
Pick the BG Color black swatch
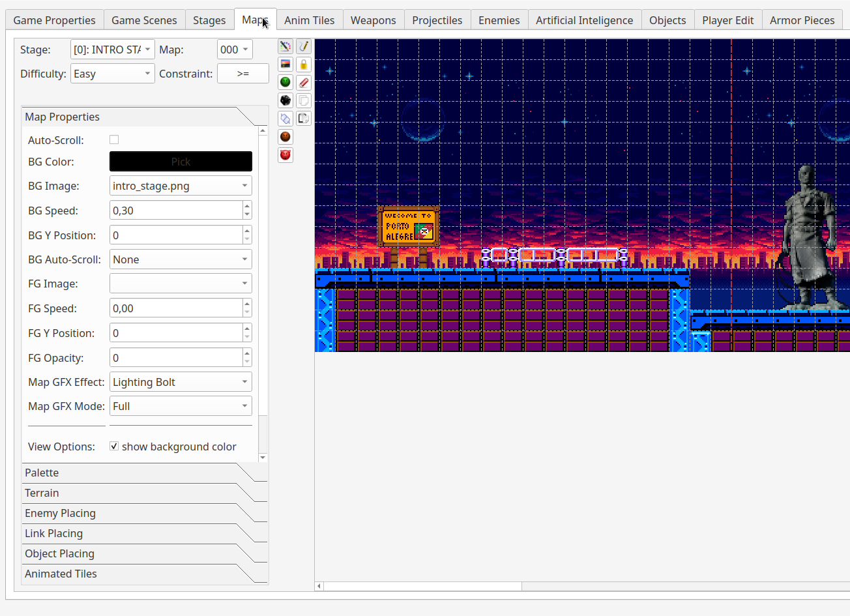[181, 162]
